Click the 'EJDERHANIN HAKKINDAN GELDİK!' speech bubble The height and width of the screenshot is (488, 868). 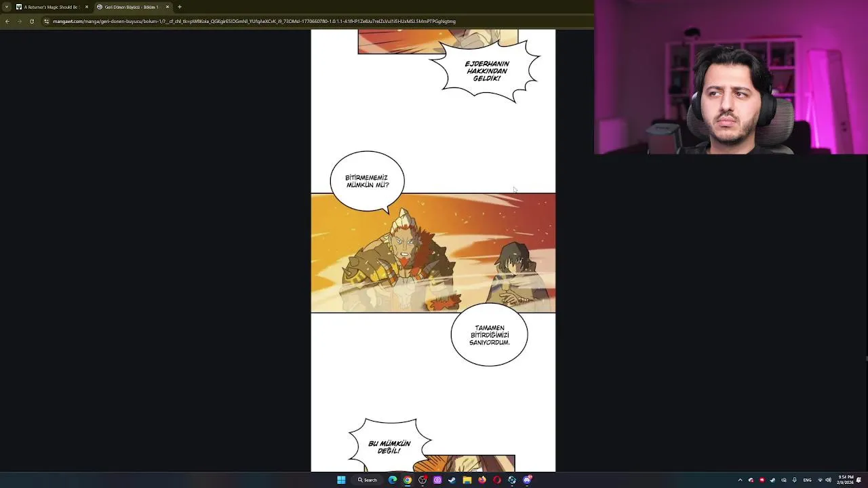[x=487, y=71]
